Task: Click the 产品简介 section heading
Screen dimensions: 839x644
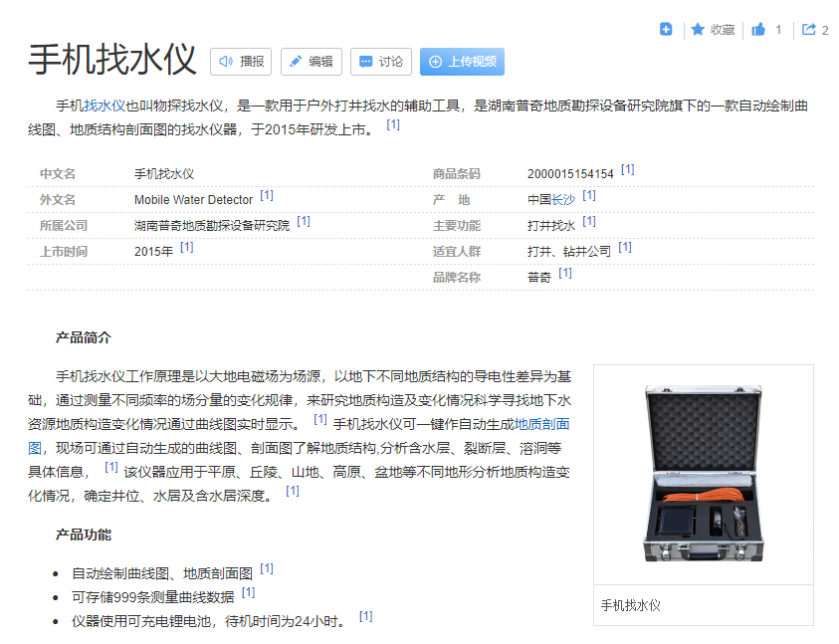Action: (x=84, y=337)
